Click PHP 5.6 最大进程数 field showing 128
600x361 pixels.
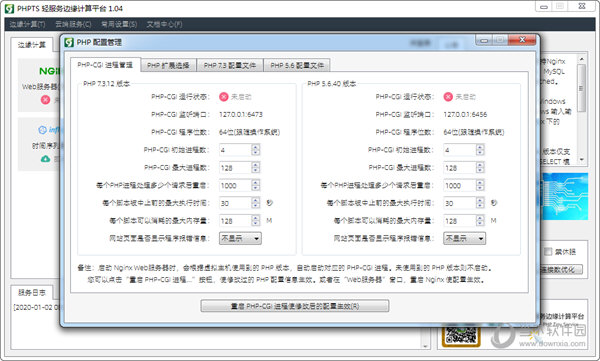(x=460, y=167)
